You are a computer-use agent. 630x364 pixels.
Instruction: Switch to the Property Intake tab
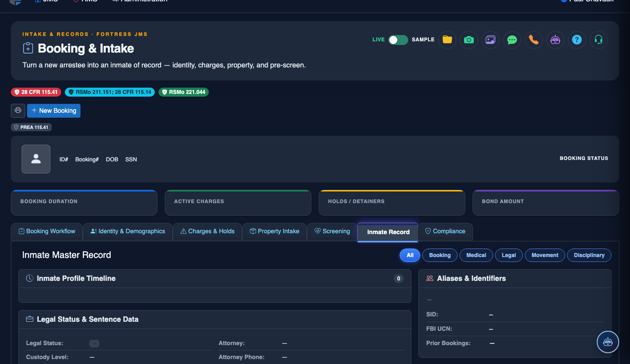click(x=274, y=231)
